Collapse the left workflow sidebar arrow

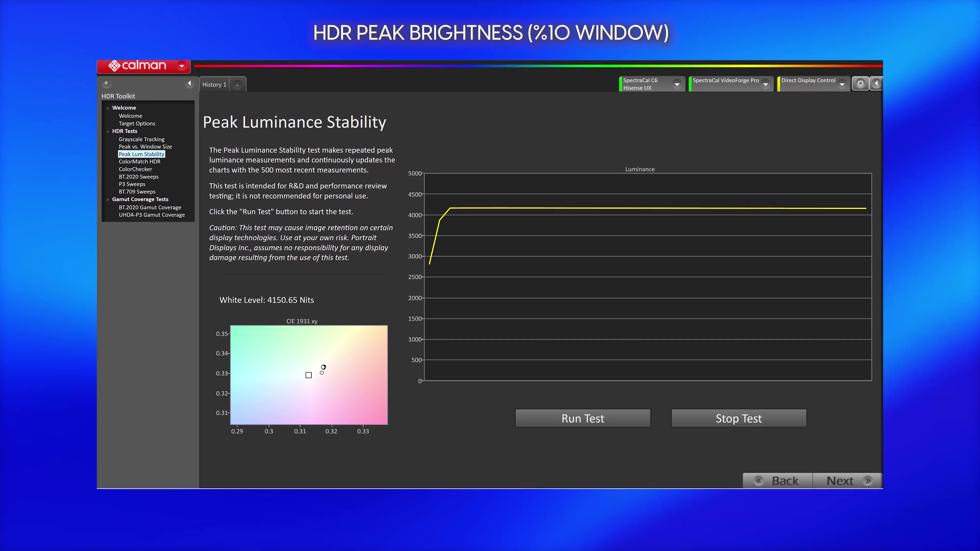pyautogui.click(x=189, y=83)
